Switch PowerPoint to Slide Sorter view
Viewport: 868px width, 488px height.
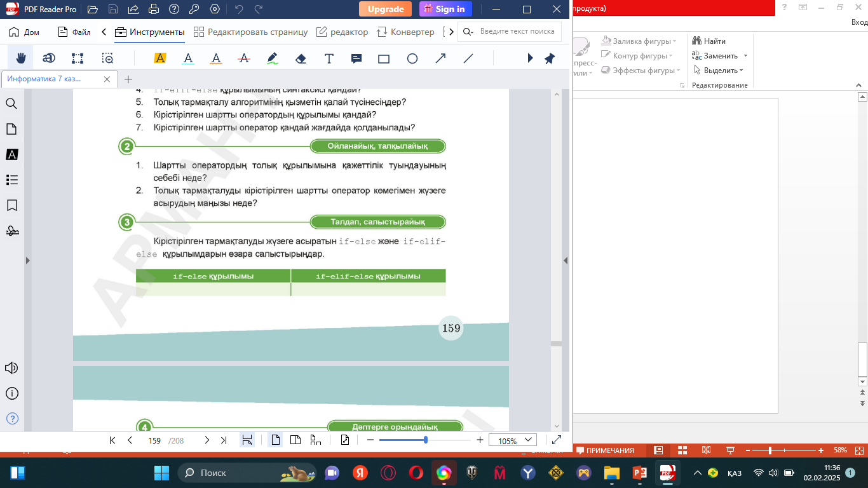682,451
